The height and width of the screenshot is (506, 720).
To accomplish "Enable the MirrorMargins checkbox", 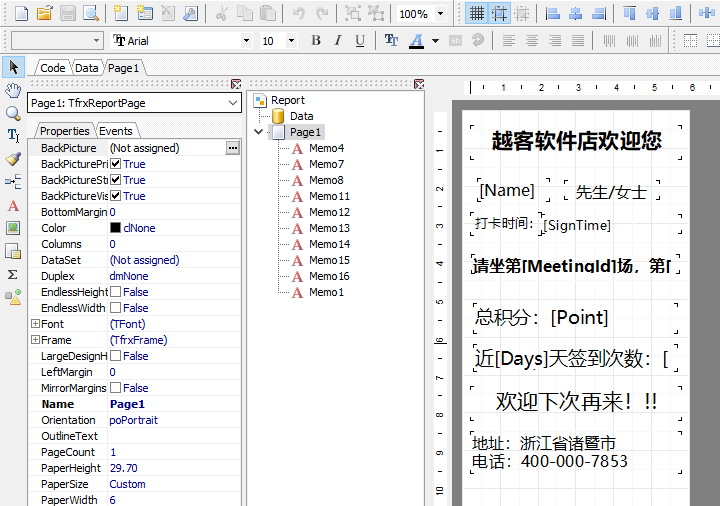I will click(115, 388).
